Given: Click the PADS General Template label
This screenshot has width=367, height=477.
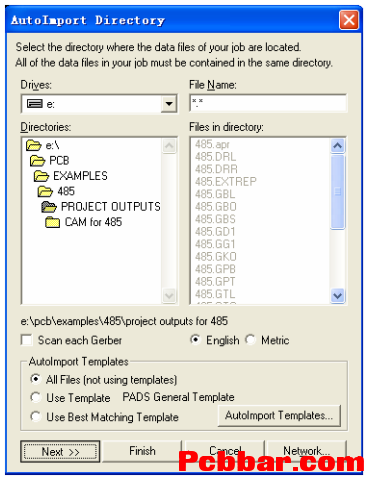Looking at the screenshot, I should pyautogui.click(x=178, y=397).
